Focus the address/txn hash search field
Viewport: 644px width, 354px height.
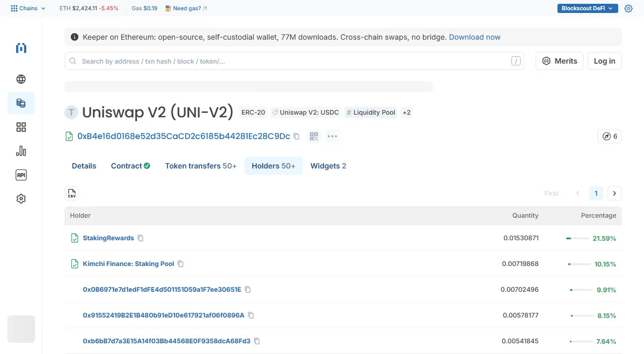point(294,61)
